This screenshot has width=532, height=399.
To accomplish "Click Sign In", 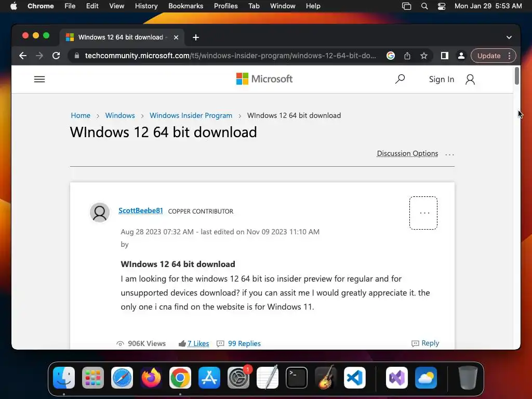I will pos(442,79).
